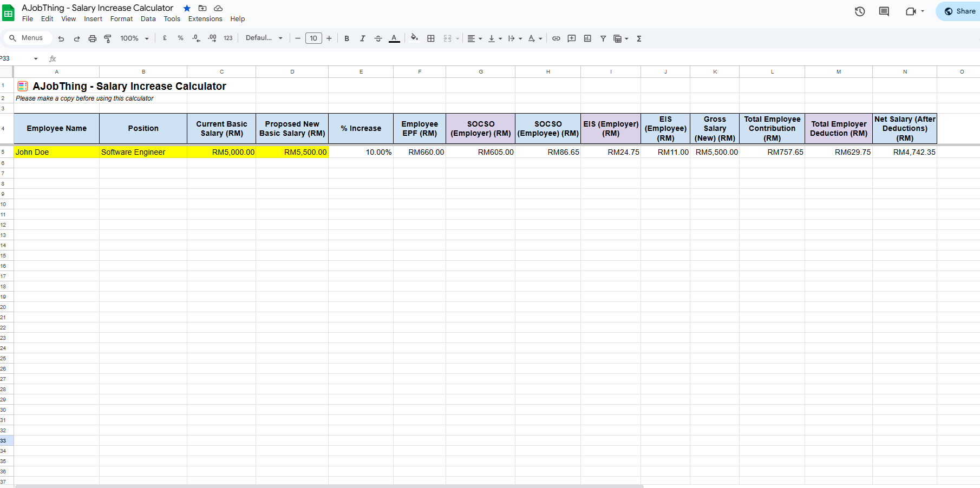Screen dimensions: 980x488
Task: Open the horizontal align dropdown
Action: [x=474, y=38]
